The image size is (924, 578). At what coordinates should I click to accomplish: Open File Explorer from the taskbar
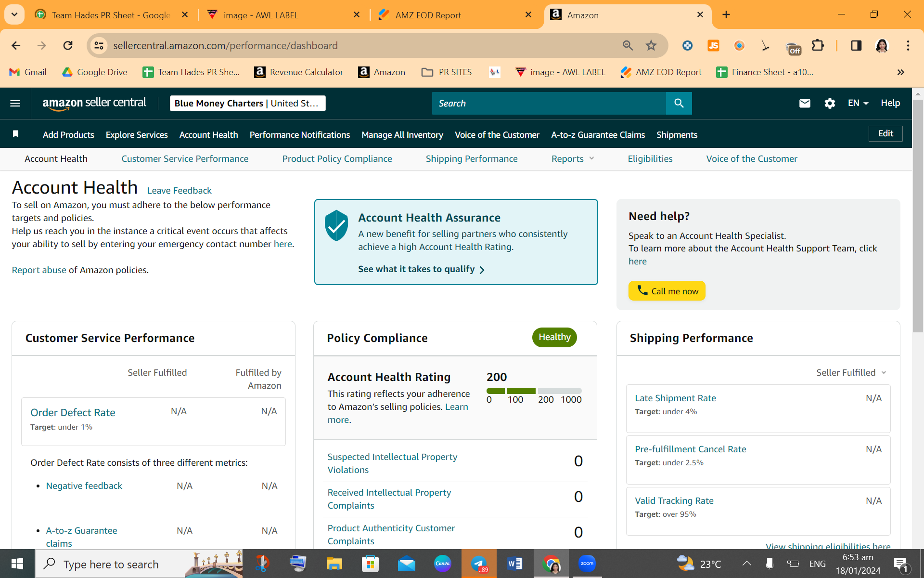tap(334, 564)
